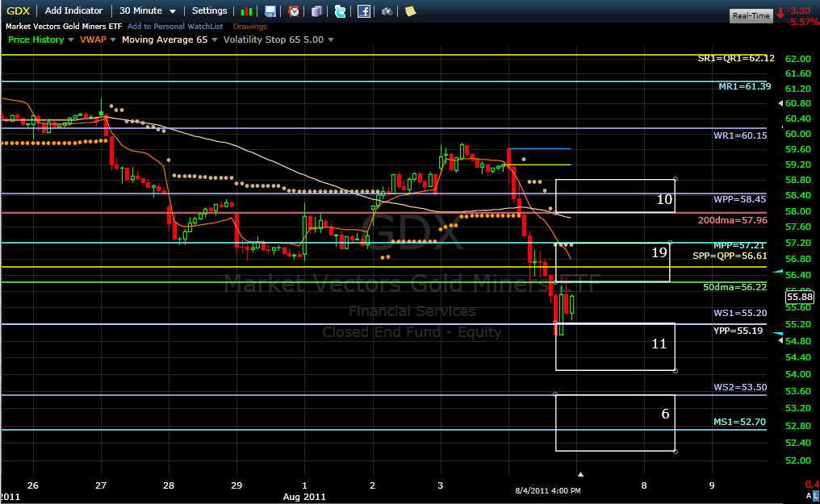Viewport: 820px width, 504px height.
Task: Open the chart type bars icon
Action: click(247, 11)
